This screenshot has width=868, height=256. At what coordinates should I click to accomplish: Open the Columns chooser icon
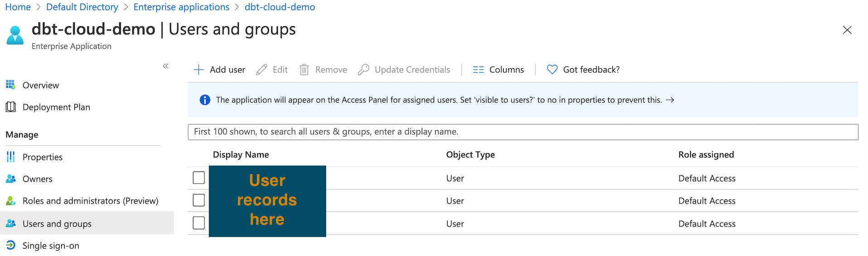point(478,70)
